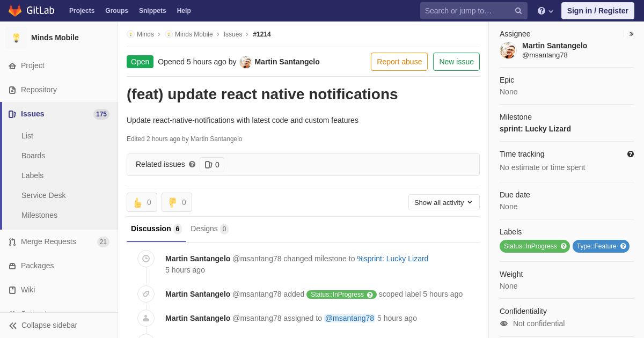644x338 pixels.
Task: Click Martin Santangelo's avatar in assignee panel
Action: click(x=508, y=50)
